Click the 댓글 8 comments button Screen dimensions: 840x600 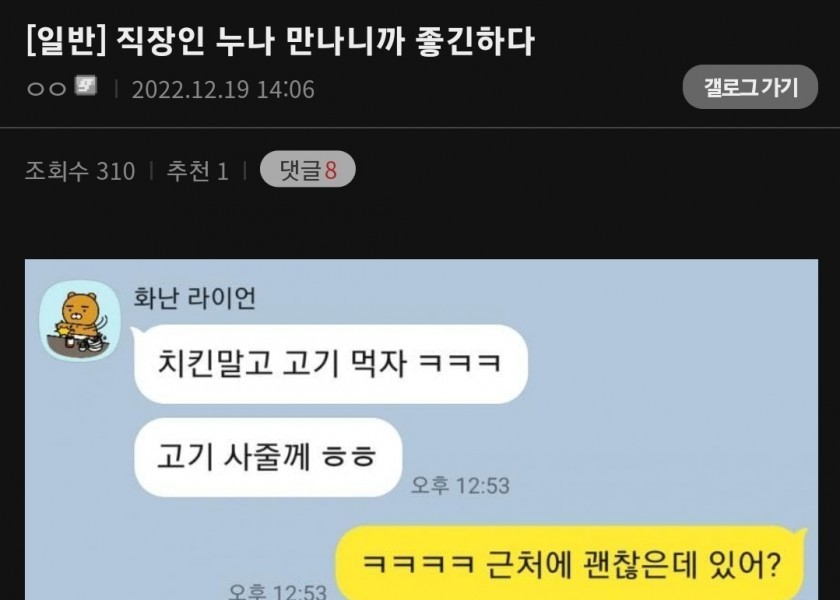click(x=308, y=169)
